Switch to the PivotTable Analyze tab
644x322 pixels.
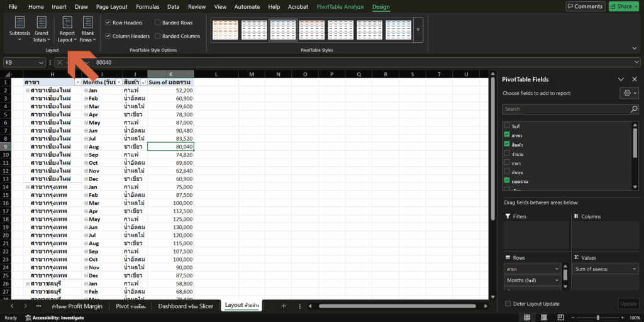[x=340, y=6]
